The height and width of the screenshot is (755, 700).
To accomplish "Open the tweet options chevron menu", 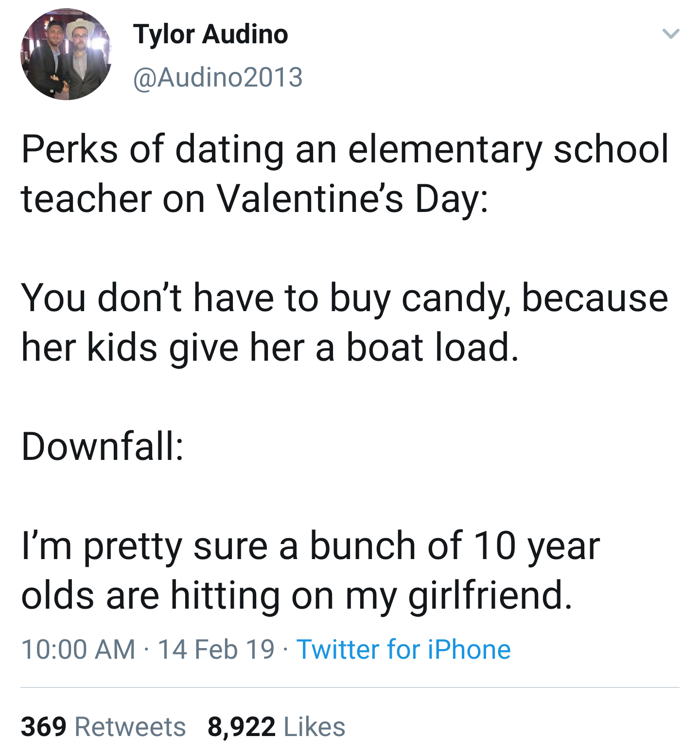I will coord(670,34).
